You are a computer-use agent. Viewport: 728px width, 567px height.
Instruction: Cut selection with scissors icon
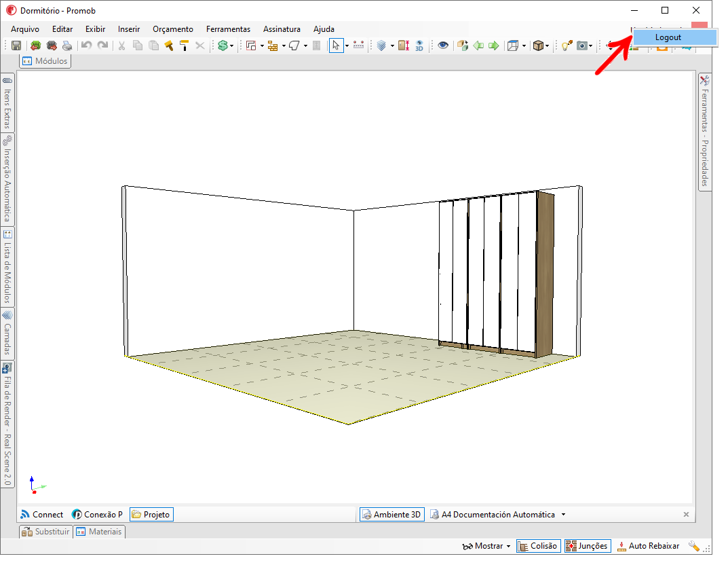click(x=121, y=45)
